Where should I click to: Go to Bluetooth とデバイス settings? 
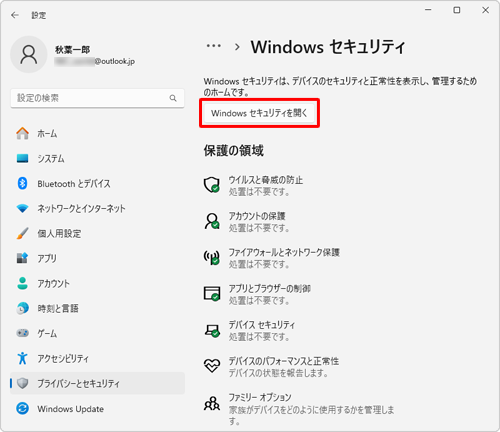(97, 183)
